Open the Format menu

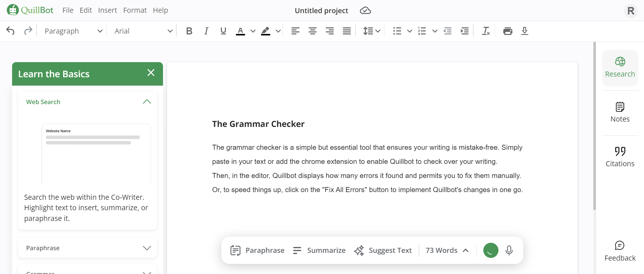(x=135, y=10)
